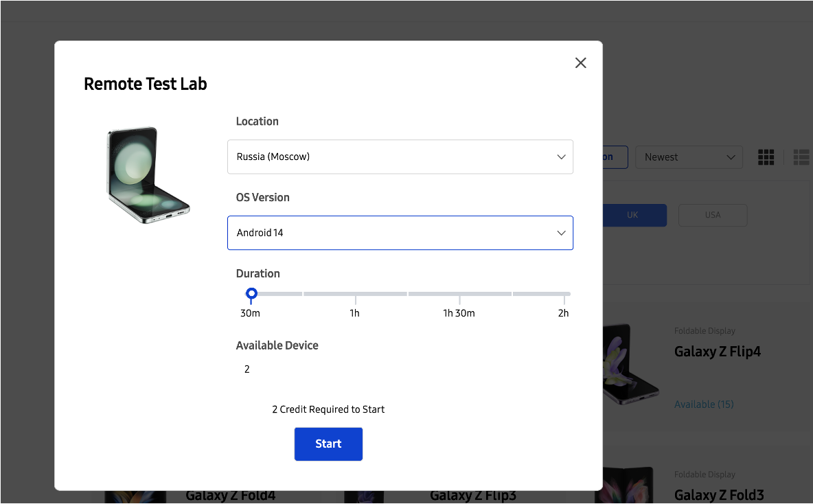The width and height of the screenshot is (813, 504).
Task: Click the chevron arrow of OS Version dropdown
Action: click(x=561, y=233)
